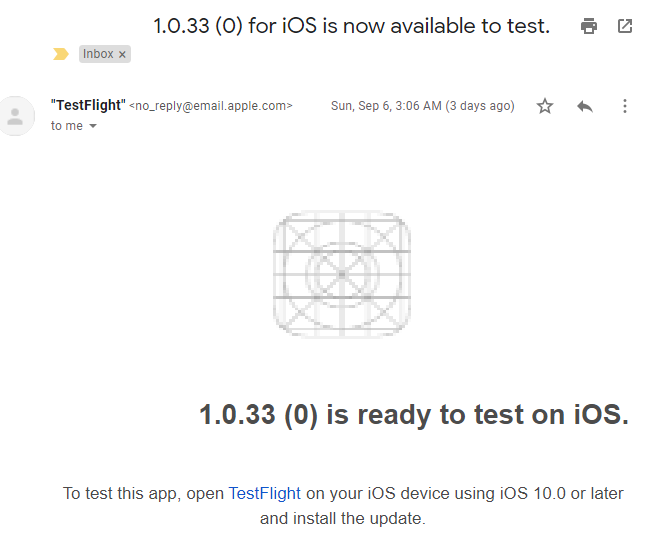The image size is (646, 545).
Task: Remove the Inbox label with its x
Action: click(x=122, y=54)
